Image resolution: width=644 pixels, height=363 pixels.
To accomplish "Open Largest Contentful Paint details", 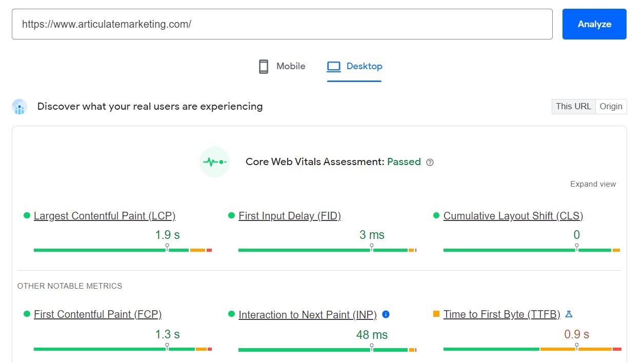I will point(104,215).
